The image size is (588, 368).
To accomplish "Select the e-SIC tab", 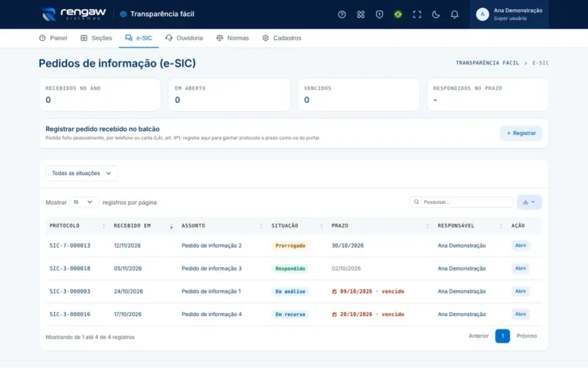I will pyautogui.click(x=139, y=38).
